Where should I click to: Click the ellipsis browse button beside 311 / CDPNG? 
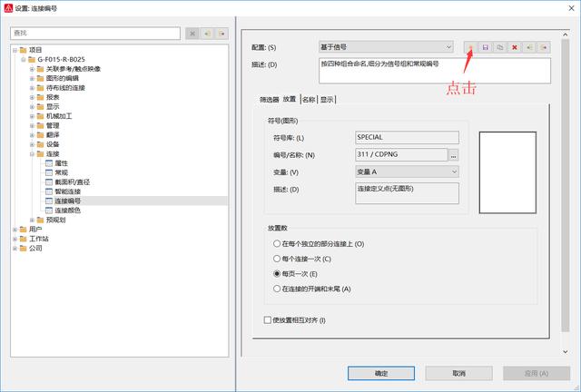pos(453,155)
